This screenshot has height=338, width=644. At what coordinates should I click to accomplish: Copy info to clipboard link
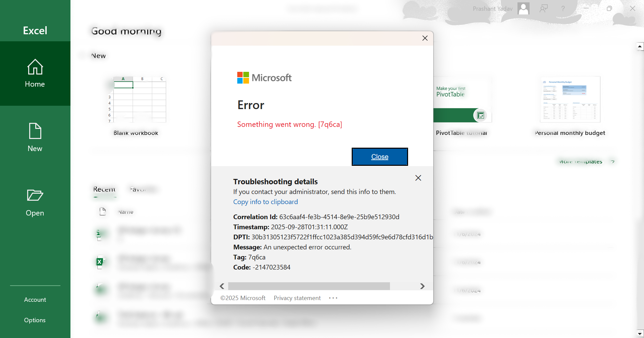tap(265, 202)
